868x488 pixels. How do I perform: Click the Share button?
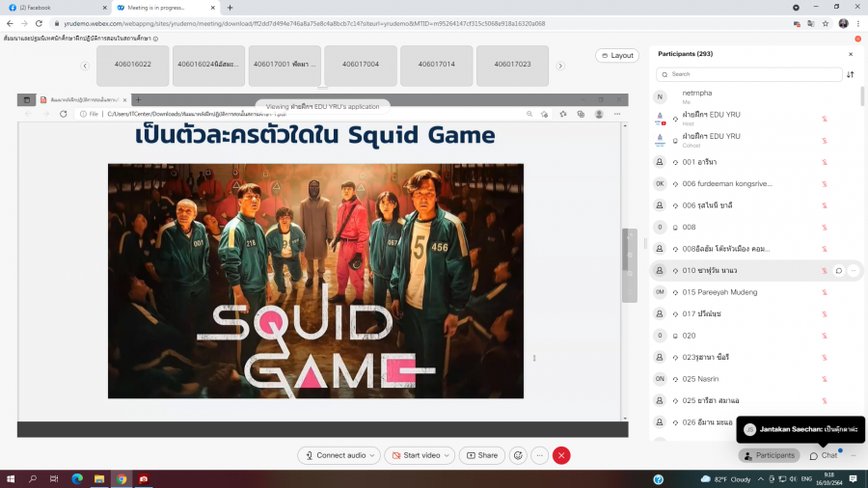click(481, 455)
